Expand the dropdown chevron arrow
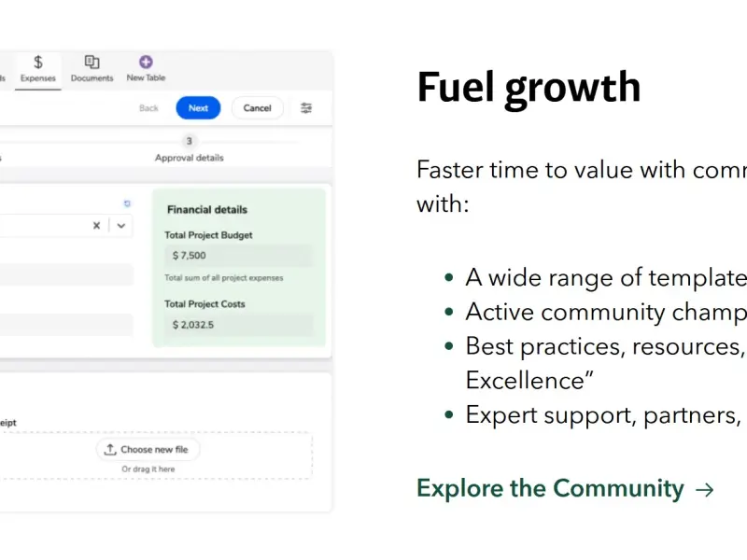Viewport: 747px width, 560px height. click(121, 226)
